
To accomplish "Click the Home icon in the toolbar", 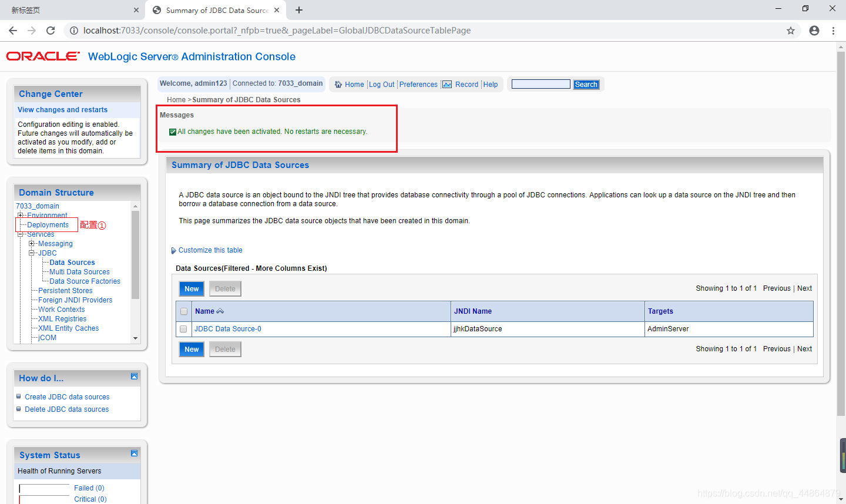I will click(338, 85).
